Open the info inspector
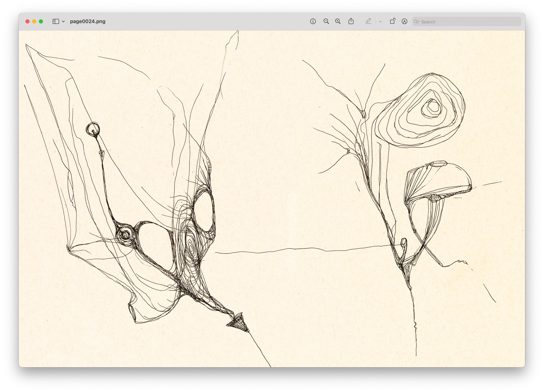Viewport: 544px width, 392px height. pyautogui.click(x=313, y=21)
